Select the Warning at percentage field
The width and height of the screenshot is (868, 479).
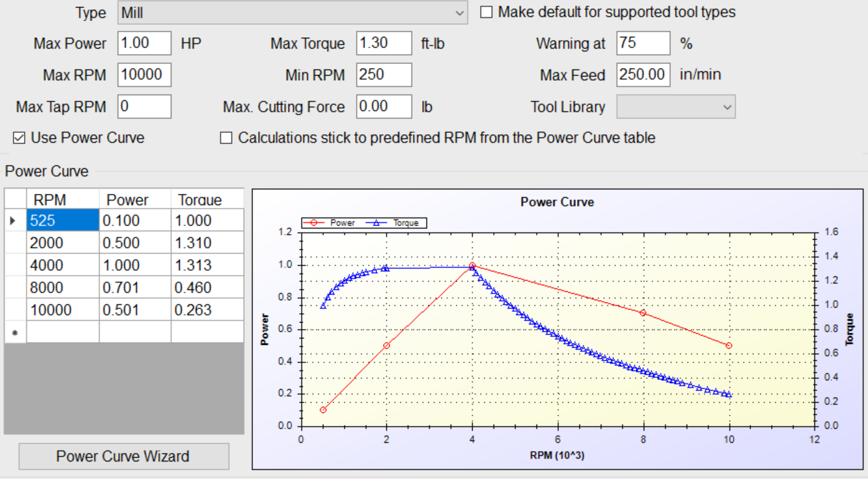(643, 43)
